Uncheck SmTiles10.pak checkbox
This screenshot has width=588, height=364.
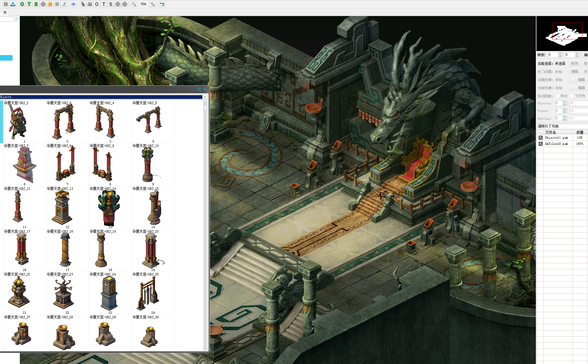point(541,144)
